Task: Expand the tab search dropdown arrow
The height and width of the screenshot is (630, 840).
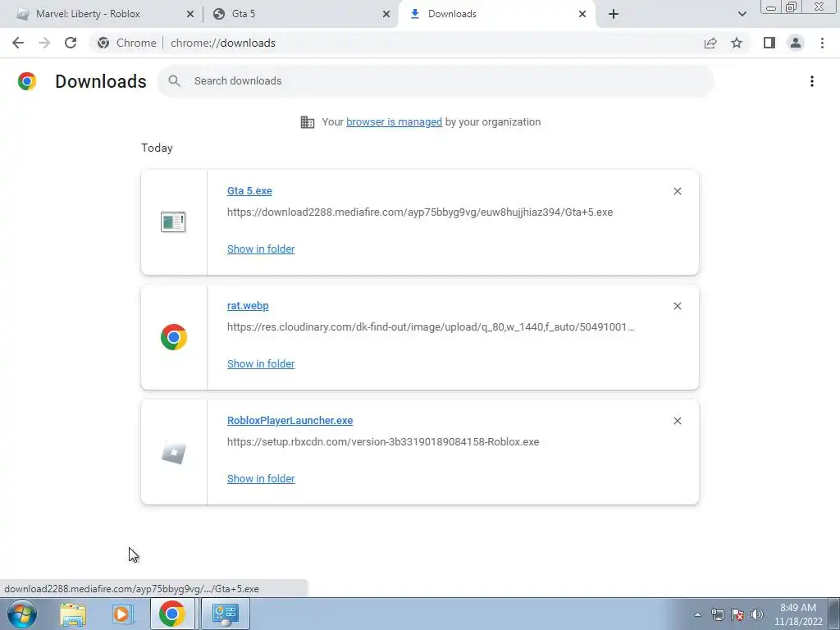Action: point(742,15)
